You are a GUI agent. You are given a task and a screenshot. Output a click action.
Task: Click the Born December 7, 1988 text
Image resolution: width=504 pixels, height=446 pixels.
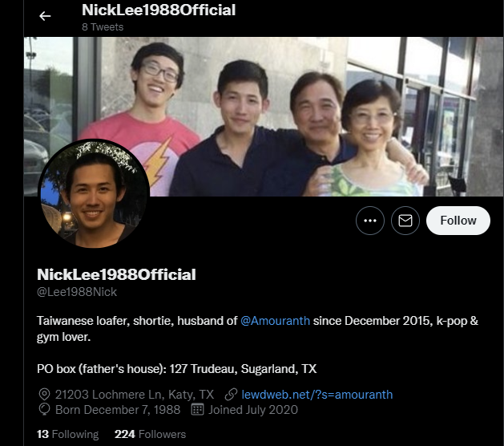click(118, 410)
